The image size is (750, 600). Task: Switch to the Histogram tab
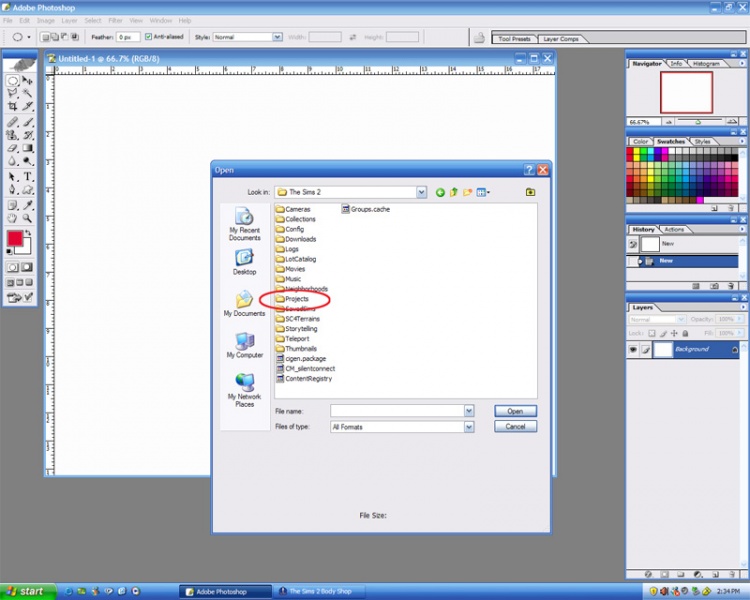tap(706, 64)
